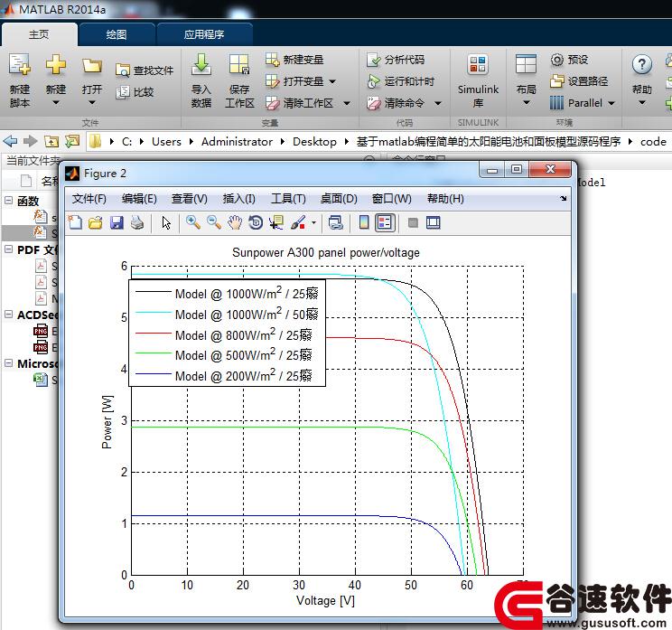Switch to the 主页 (Home) tab
Screen dimensions: 672x630
pyautogui.click(x=39, y=34)
